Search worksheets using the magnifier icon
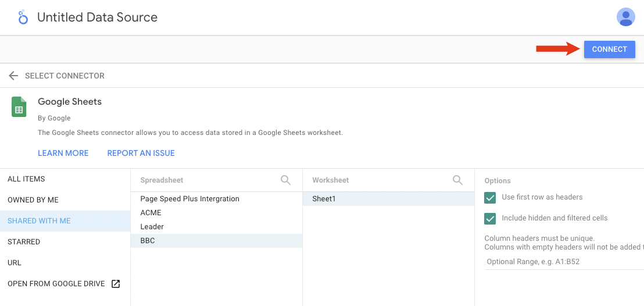644x306 pixels. click(457, 180)
